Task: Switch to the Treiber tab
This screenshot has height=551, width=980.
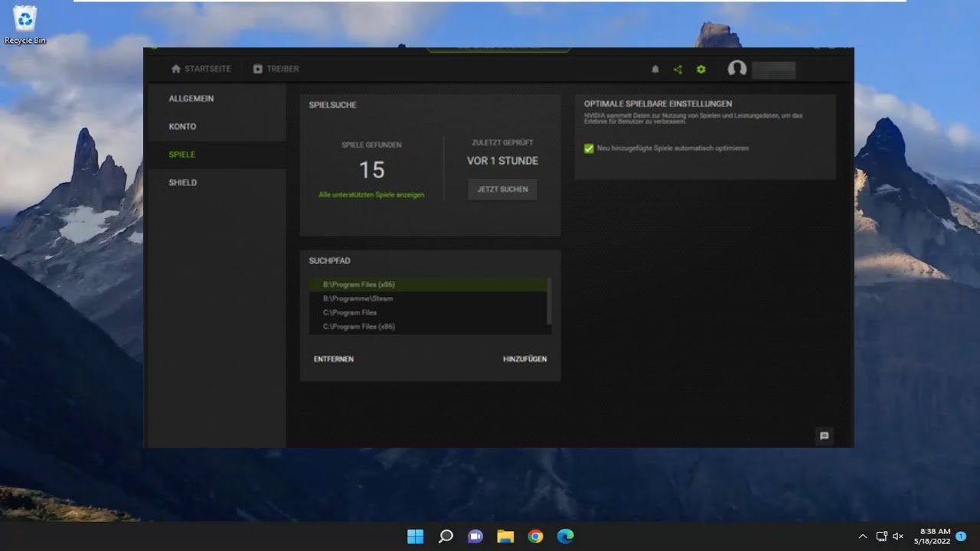Action: point(276,69)
